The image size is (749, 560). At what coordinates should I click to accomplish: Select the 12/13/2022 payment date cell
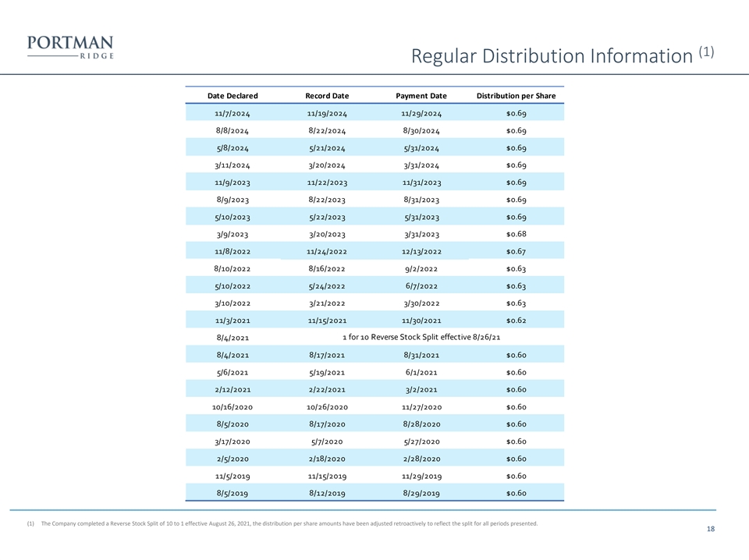(x=421, y=252)
